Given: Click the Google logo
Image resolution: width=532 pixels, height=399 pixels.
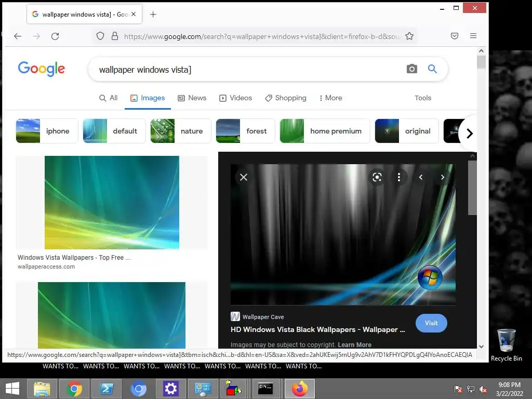Looking at the screenshot, I should (42, 69).
